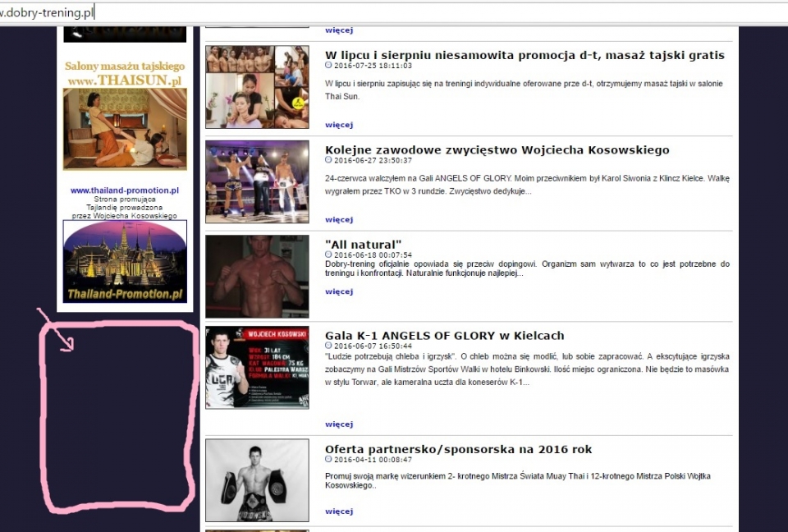The height and width of the screenshot is (532, 788).
Task: Open 'Gala K-1 ANGELS OF GLORY w Kielcach' headline
Action: coord(444,335)
